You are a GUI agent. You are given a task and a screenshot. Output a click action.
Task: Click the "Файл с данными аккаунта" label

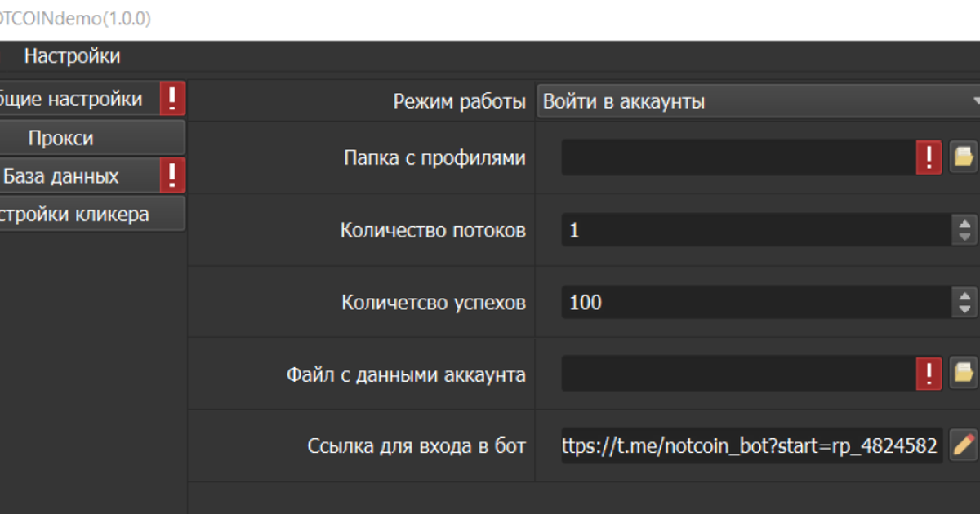(406, 374)
